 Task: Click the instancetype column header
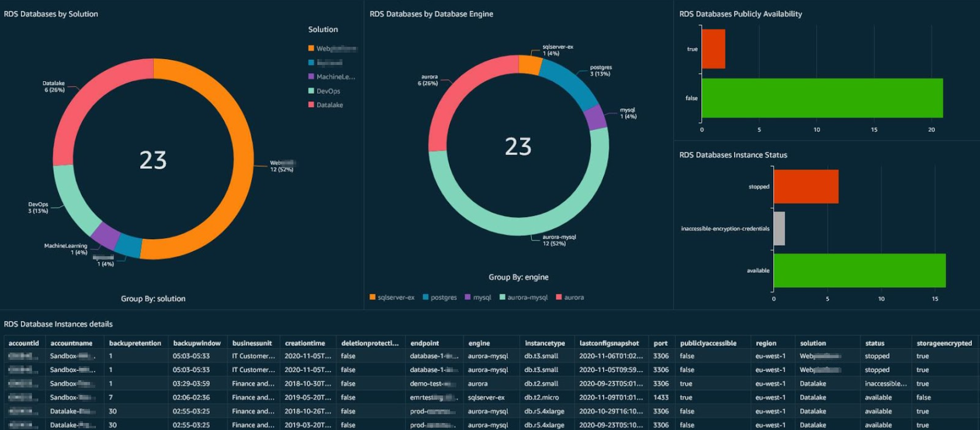[x=545, y=343]
